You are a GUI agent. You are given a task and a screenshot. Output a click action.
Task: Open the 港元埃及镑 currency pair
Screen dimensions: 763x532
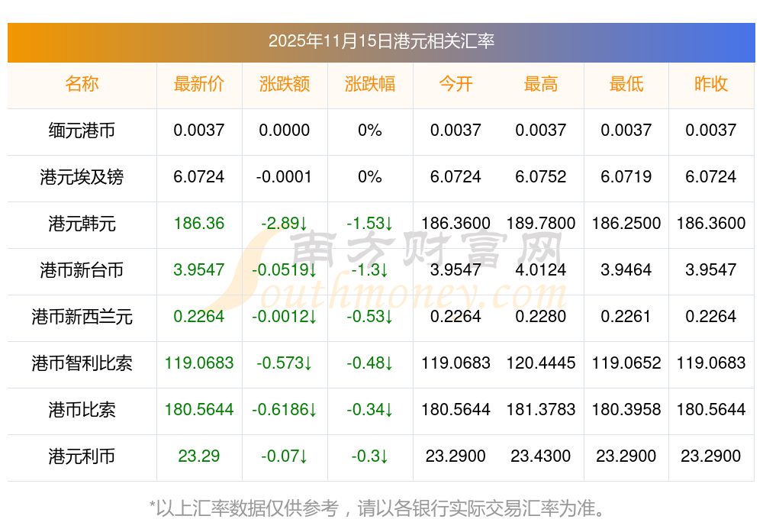[82, 177]
